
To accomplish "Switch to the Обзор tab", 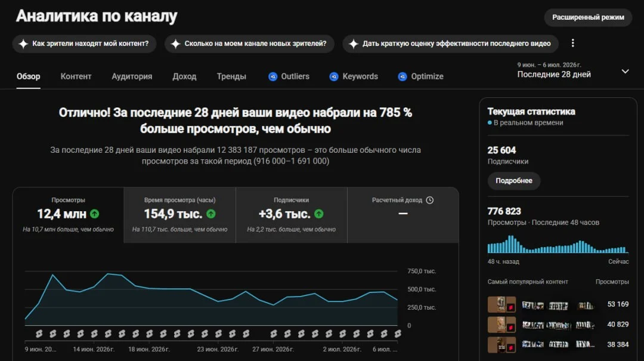I will (29, 76).
